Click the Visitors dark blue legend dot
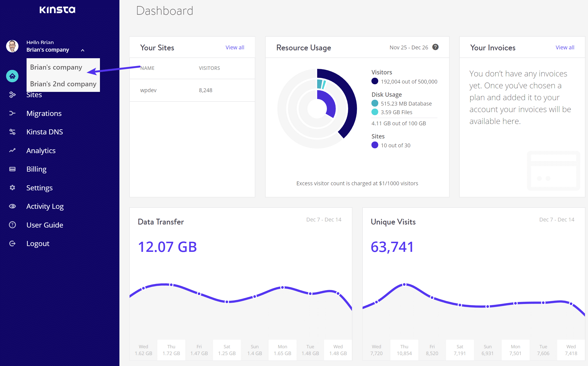 coord(375,81)
